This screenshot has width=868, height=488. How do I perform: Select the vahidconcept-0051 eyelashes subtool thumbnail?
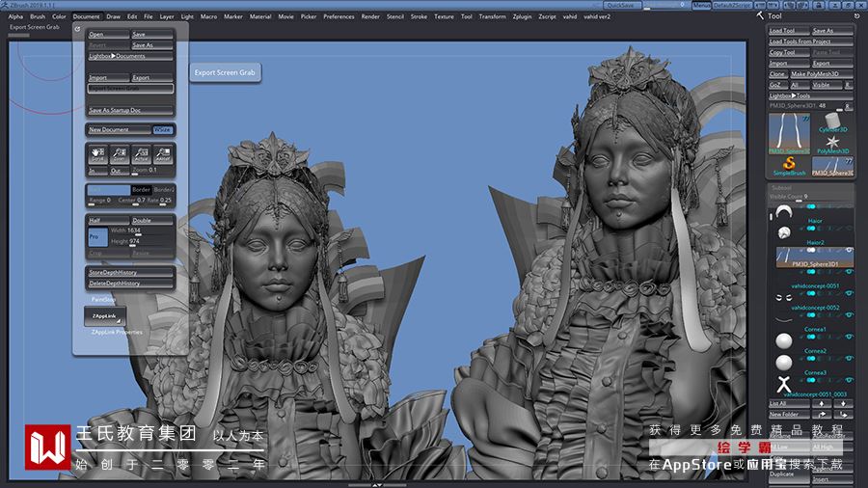point(784,298)
